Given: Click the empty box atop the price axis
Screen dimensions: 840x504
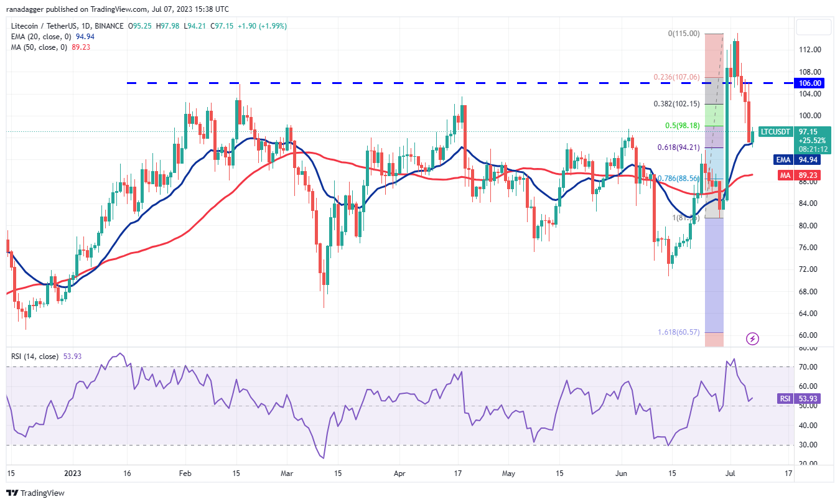Looking at the screenshot, I should pos(813,27).
